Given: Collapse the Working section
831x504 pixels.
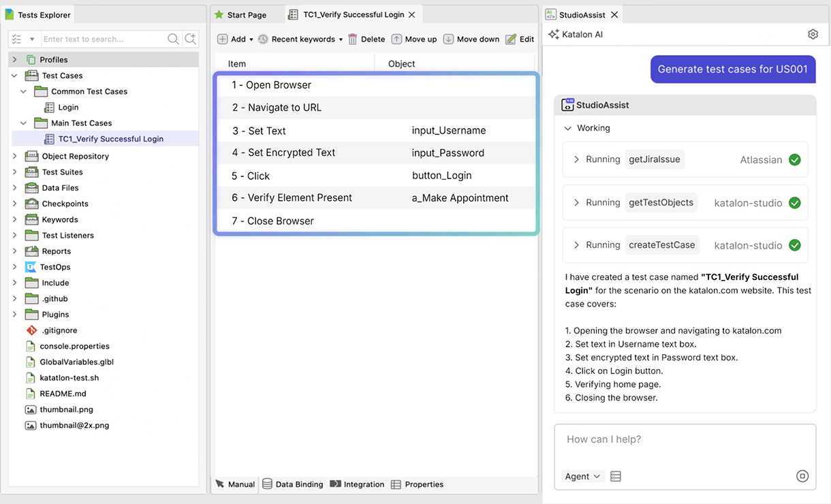Looking at the screenshot, I should point(568,128).
